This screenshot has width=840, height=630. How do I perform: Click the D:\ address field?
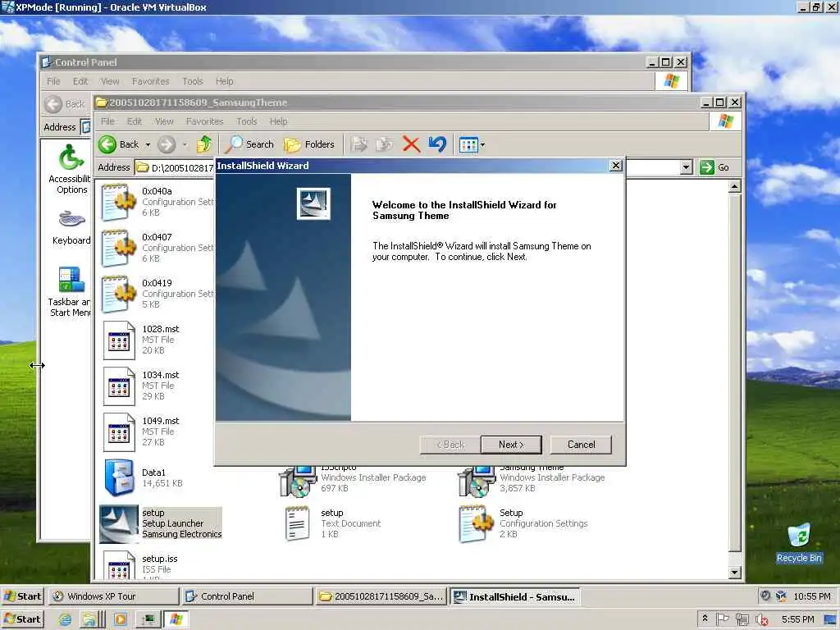click(176, 167)
